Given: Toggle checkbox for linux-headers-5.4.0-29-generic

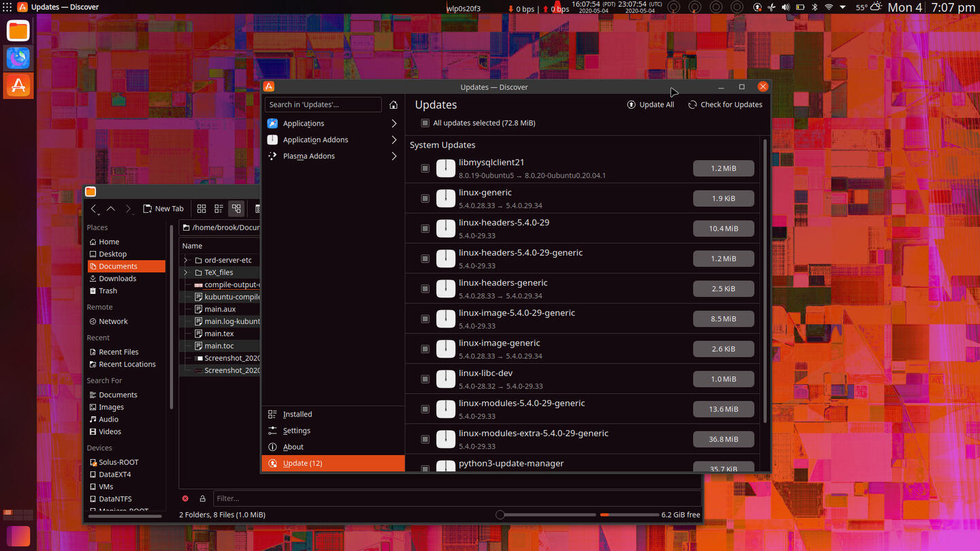Looking at the screenshot, I should coord(425,258).
